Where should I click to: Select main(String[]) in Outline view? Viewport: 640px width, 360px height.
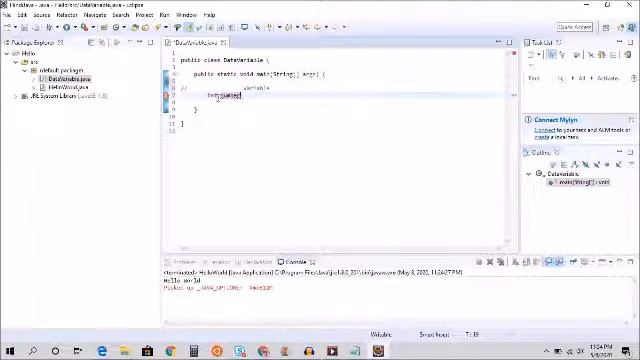coord(578,182)
